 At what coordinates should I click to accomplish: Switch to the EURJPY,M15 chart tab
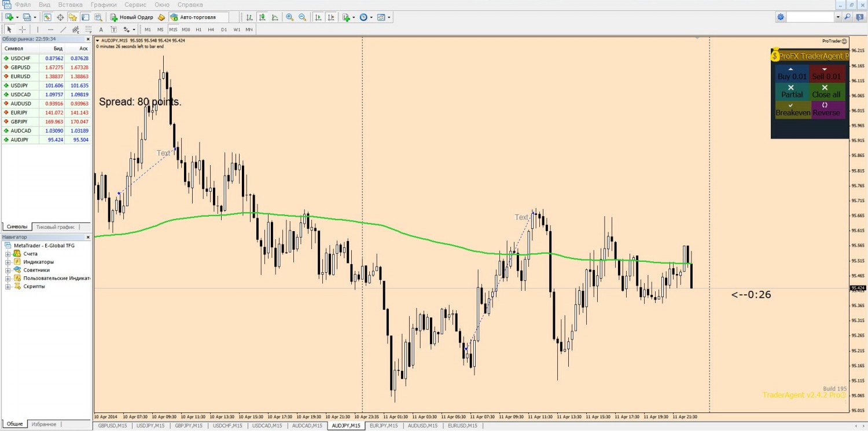(x=384, y=426)
